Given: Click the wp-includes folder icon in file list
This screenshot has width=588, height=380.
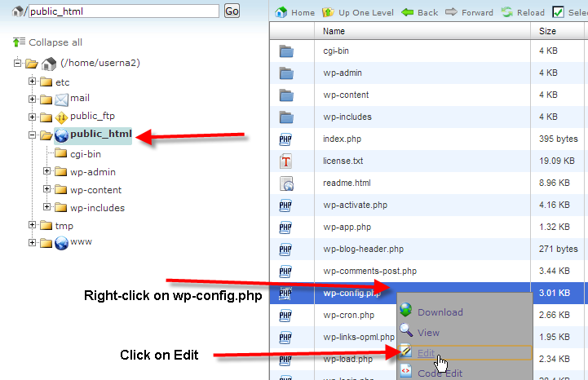Looking at the screenshot, I should (x=286, y=117).
